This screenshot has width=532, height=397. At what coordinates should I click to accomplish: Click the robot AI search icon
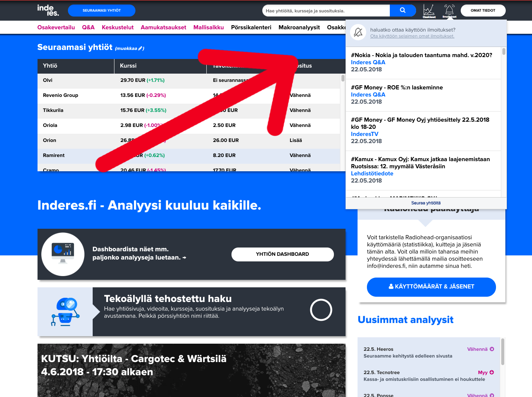(x=65, y=312)
